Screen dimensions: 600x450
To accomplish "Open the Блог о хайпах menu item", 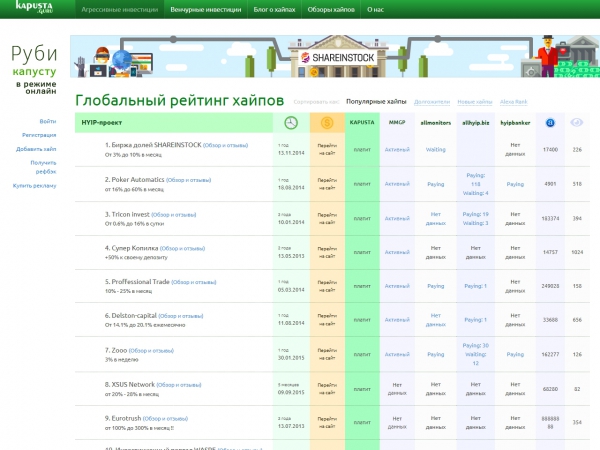I will [274, 10].
